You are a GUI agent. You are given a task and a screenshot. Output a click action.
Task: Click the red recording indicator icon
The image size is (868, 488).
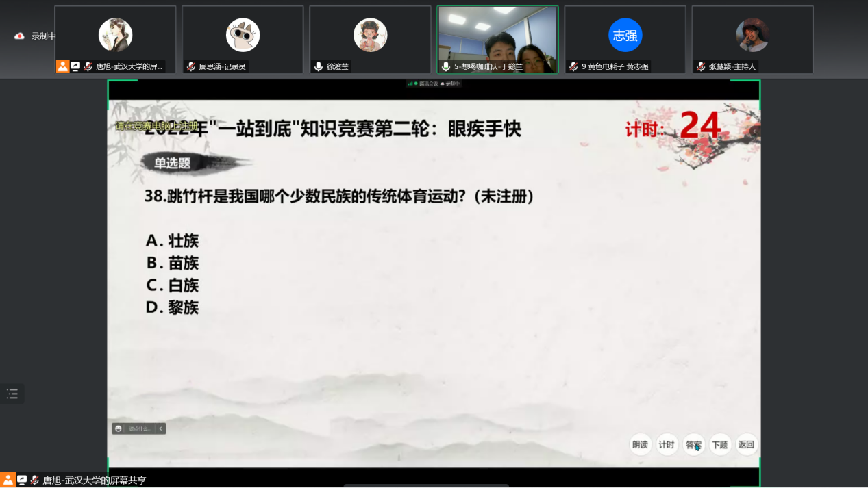point(19,36)
